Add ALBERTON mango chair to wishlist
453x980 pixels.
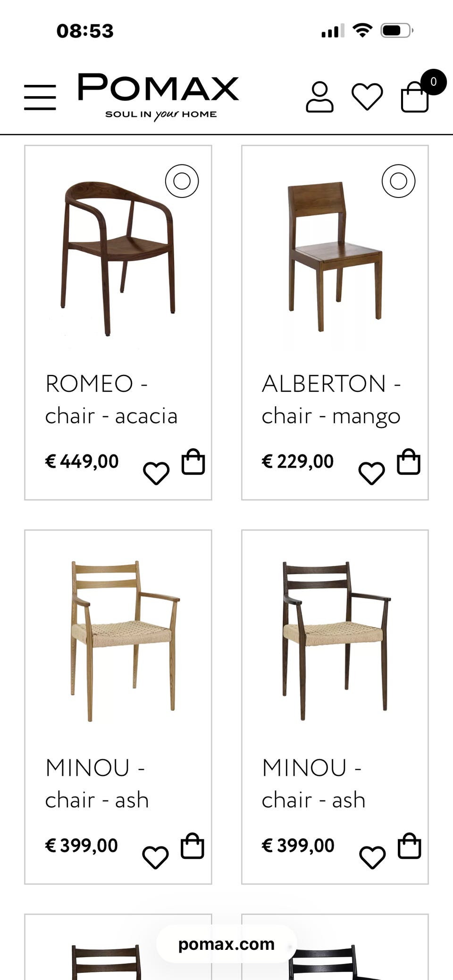[372, 473]
